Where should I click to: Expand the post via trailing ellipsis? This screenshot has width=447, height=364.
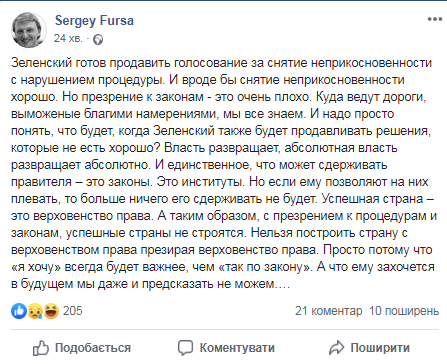(282, 286)
